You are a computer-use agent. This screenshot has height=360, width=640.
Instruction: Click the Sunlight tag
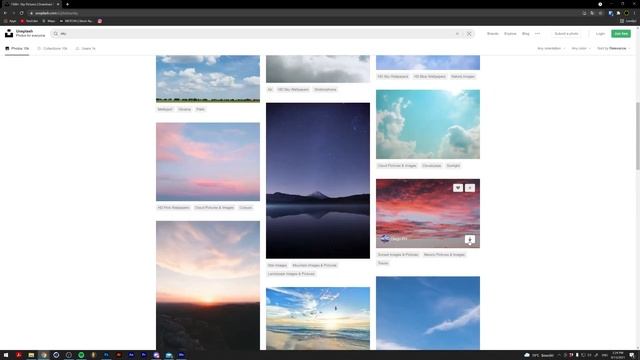pyautogui.click(x=453, y=166)
